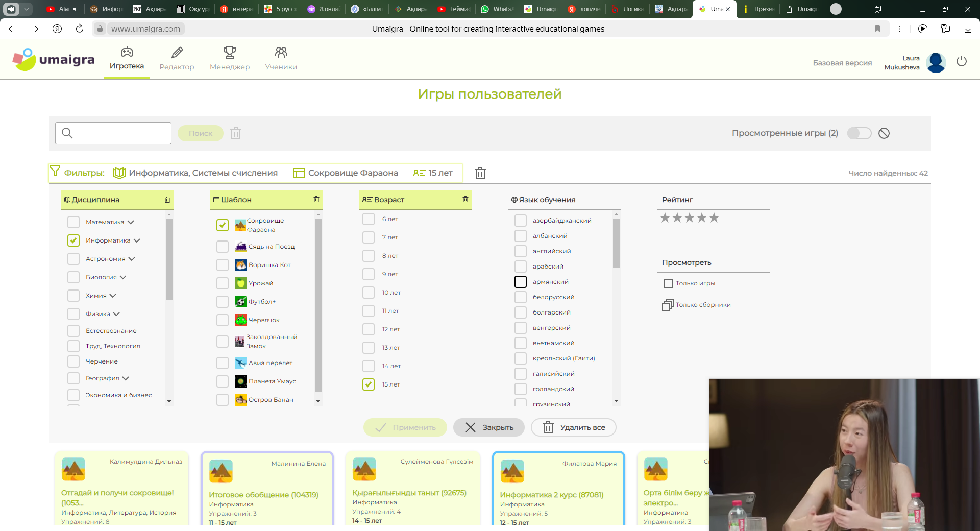980x531 pixels.
Task: Toggle the Просмотренные игры switch
Action: 860,133
